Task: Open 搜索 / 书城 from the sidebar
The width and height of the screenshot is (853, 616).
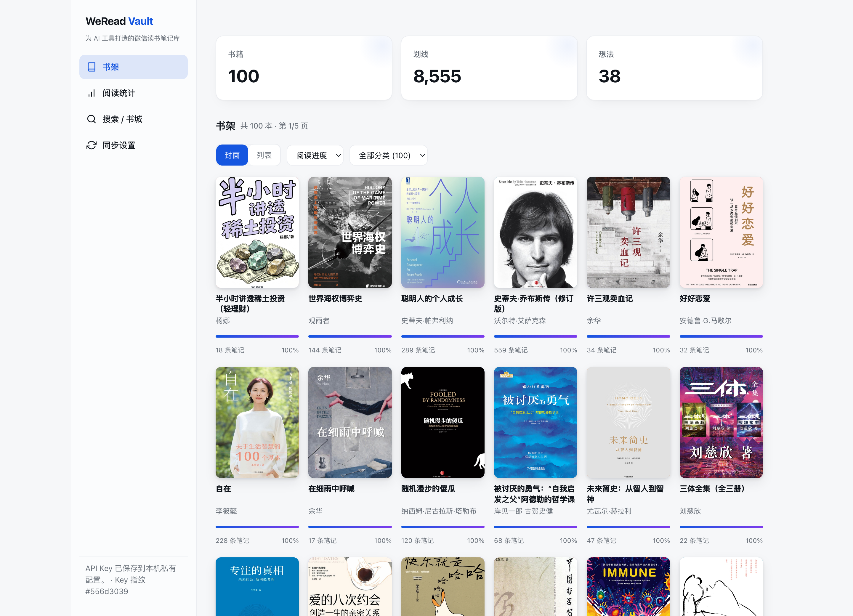Action: point(134,119)
